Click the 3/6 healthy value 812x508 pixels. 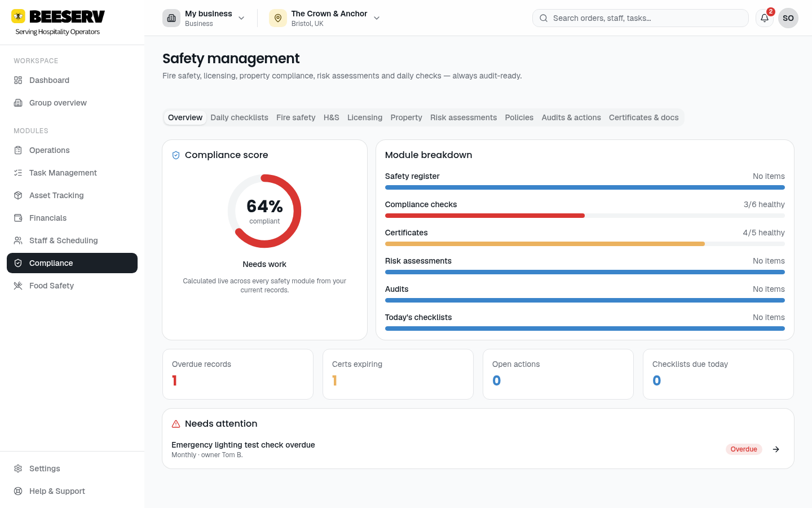pyautogui.click(x=764, y=204)
